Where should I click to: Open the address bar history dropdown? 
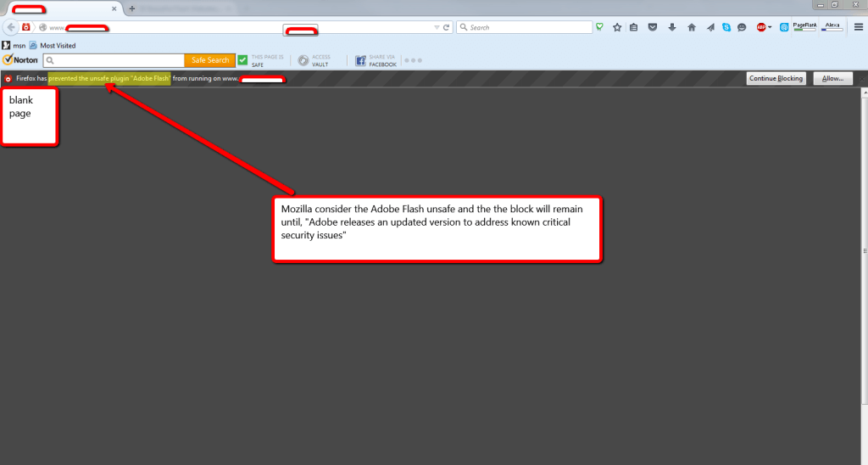click(x=437, y=27)
